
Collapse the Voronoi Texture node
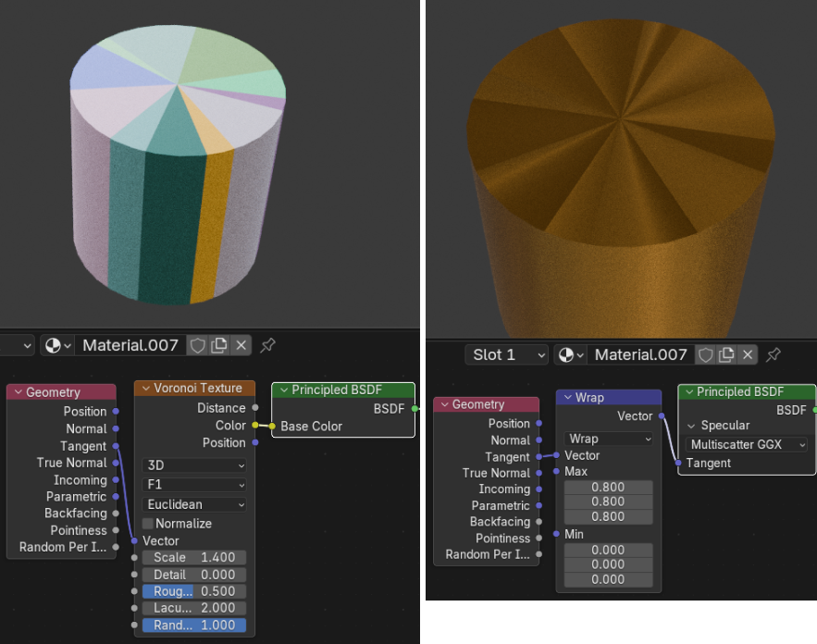(143, 389)
